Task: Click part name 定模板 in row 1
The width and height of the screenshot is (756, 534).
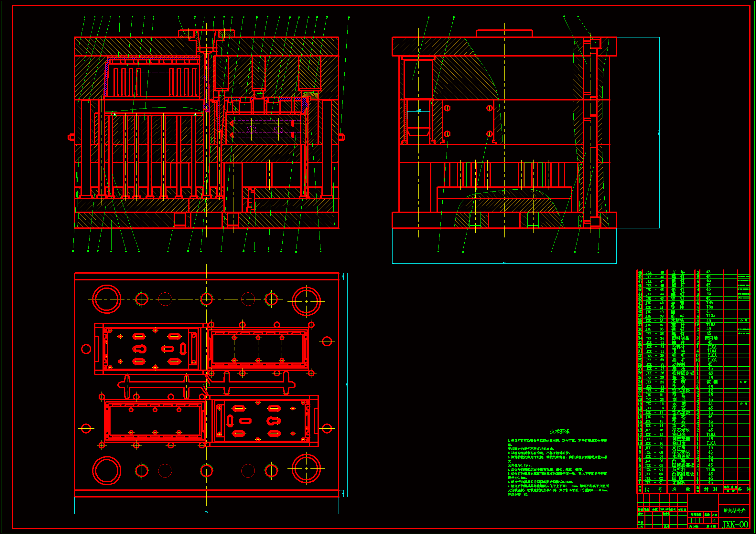Action: [679, 483]
